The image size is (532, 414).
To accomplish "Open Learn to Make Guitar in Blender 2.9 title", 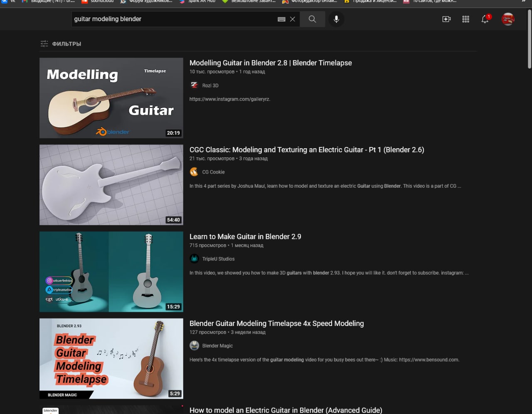I will click(x=245, y=237).
